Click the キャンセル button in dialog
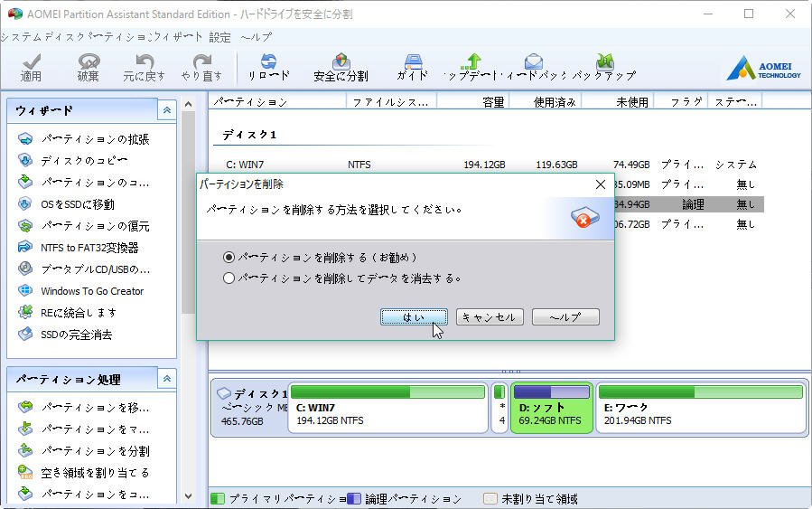The height and width of the screenshot is (509, 812). pyautogui.click(x=490, y=316)
